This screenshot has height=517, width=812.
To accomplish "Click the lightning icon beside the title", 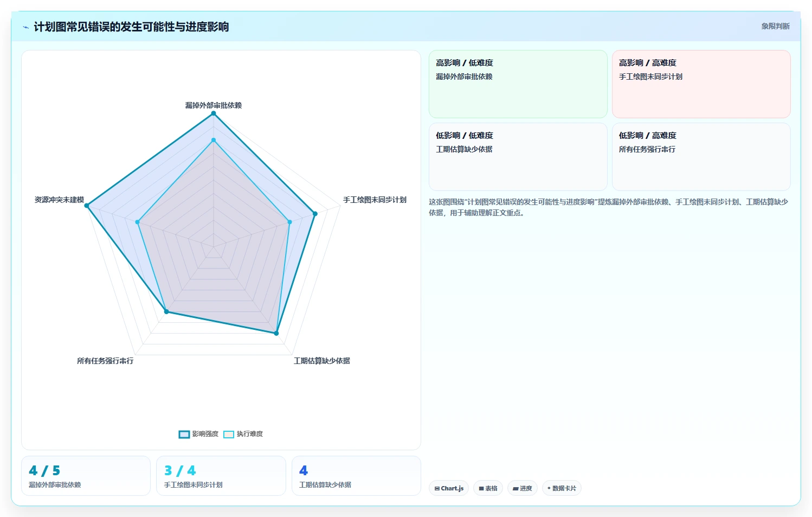I will [x=25, y=27].
